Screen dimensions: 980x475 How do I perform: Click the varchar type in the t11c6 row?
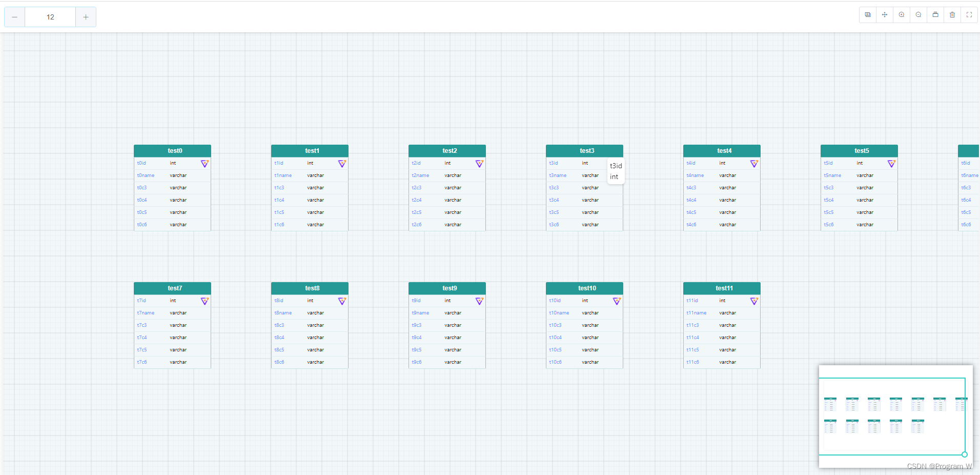pyautogui.click(x=728, y=362)
